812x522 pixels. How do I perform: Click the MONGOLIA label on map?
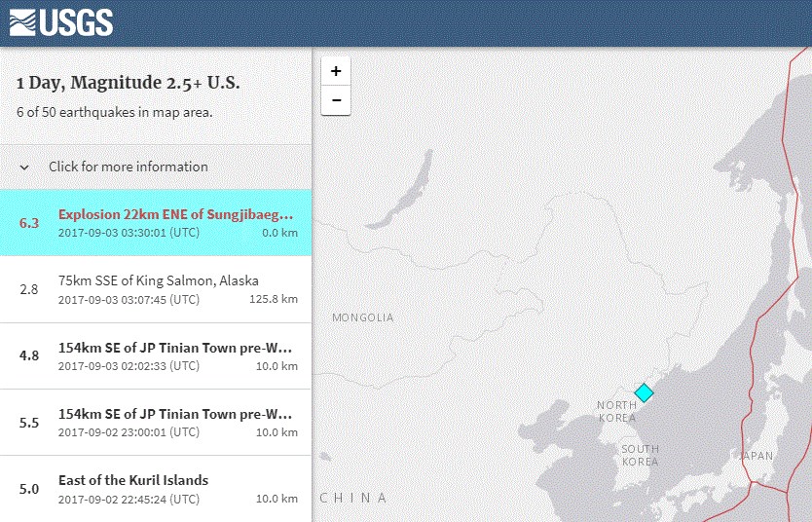tap(362, 317)
